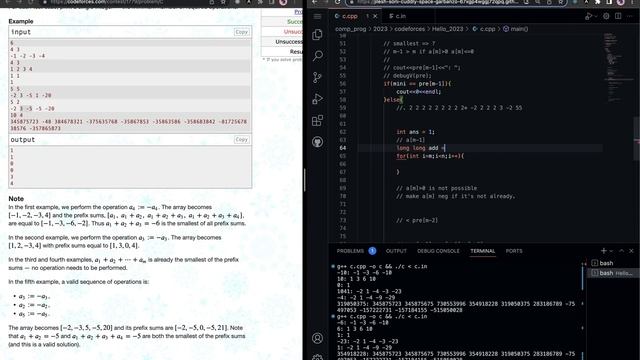Open the Debug Console panel tab

point(438,251)
